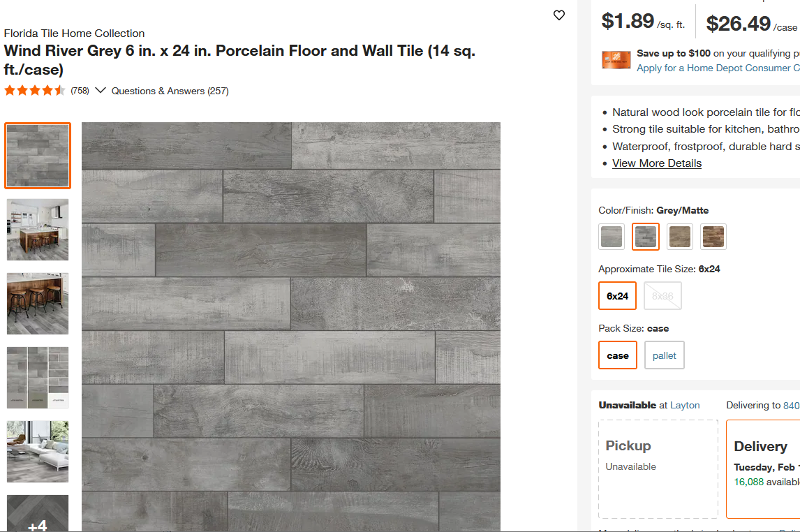This screenshot has height=532, width=800.
Task: Open the ratings breakdown chevron
Action: 100,90
